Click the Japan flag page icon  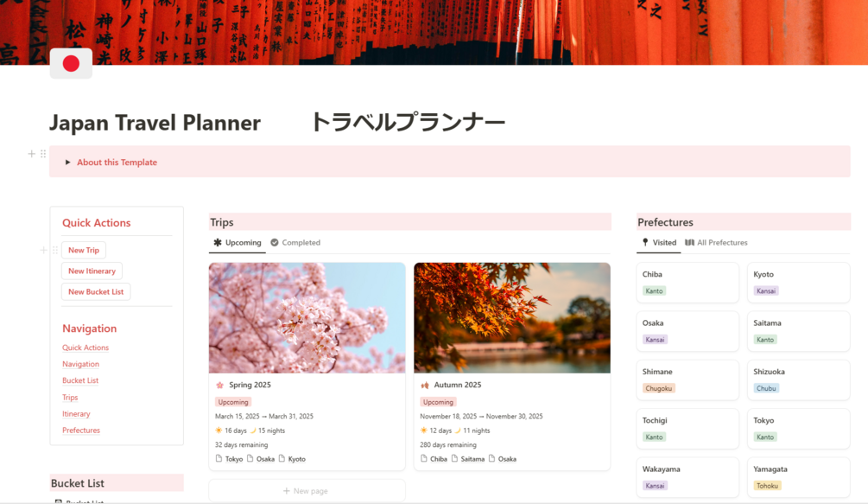(x=71, y=63)
